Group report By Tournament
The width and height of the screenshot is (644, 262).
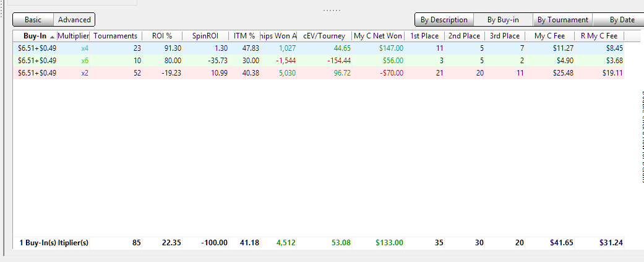coord(562,20)
